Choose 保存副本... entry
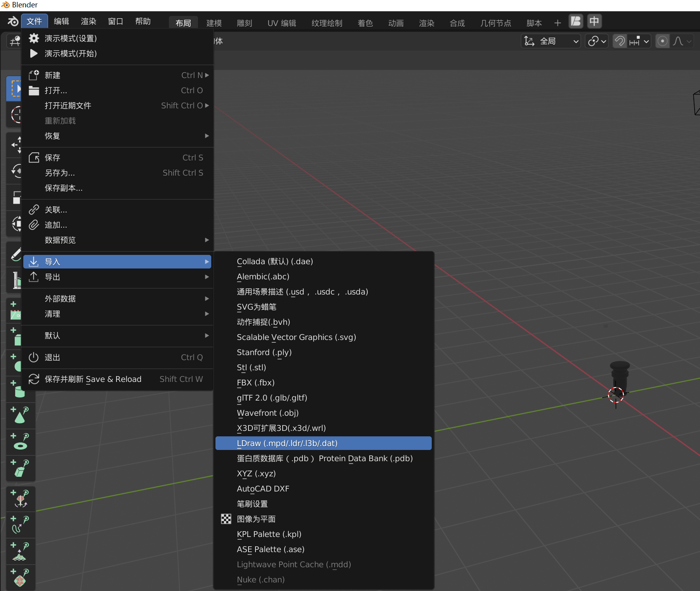Viewport: 700px width, 591px height. (117, 188)
